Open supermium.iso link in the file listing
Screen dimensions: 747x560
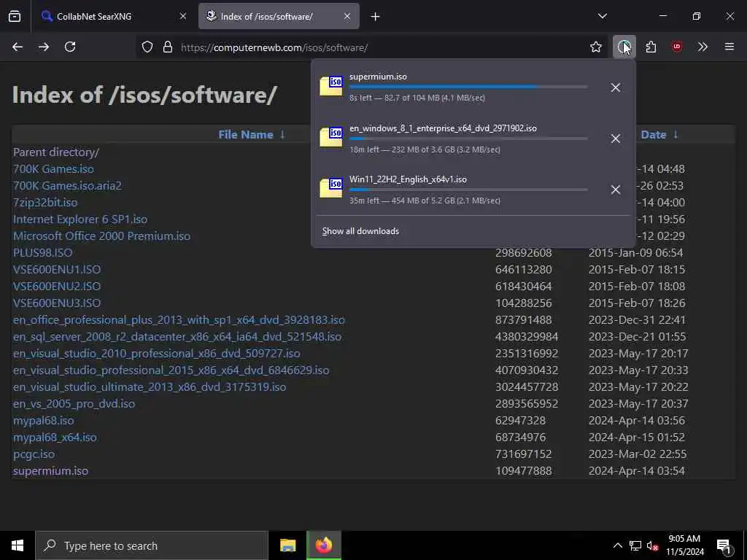50,471
